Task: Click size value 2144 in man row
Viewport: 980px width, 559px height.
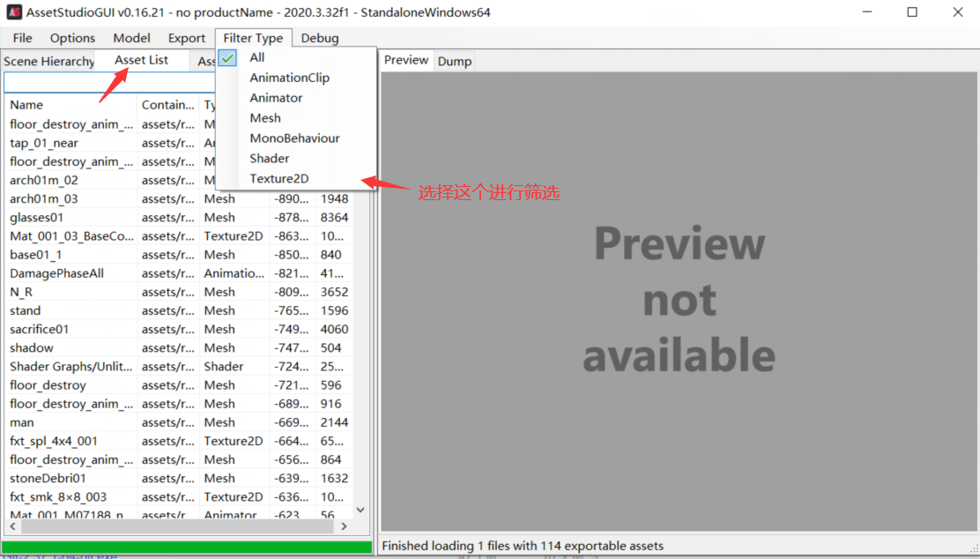Action: tap(334, 422)
